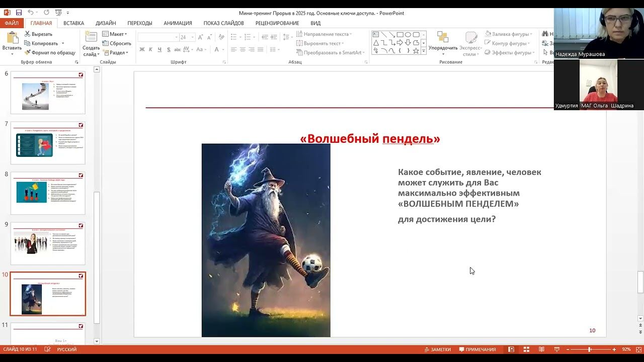Switch to the ПОКАЗ СЛАЙДОВ tab
Viewport: 644px width, 362px height.
pos(223,23)
